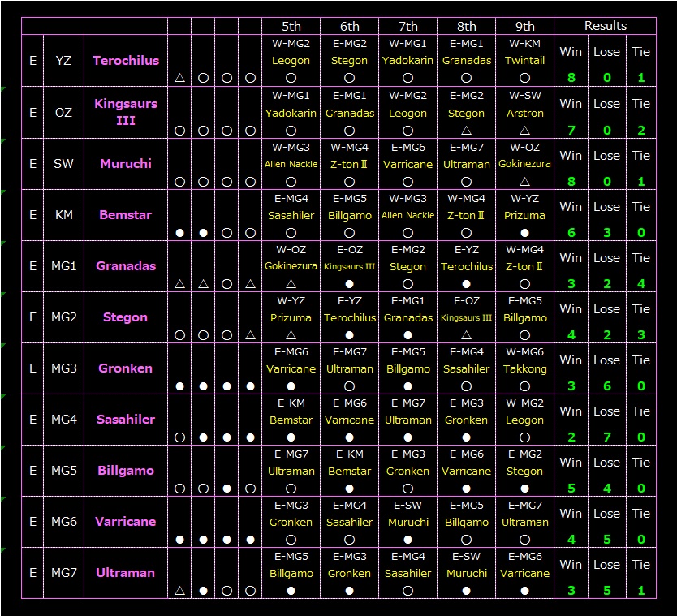
Task: Select the Arstron opponent name
Action: 524,113
